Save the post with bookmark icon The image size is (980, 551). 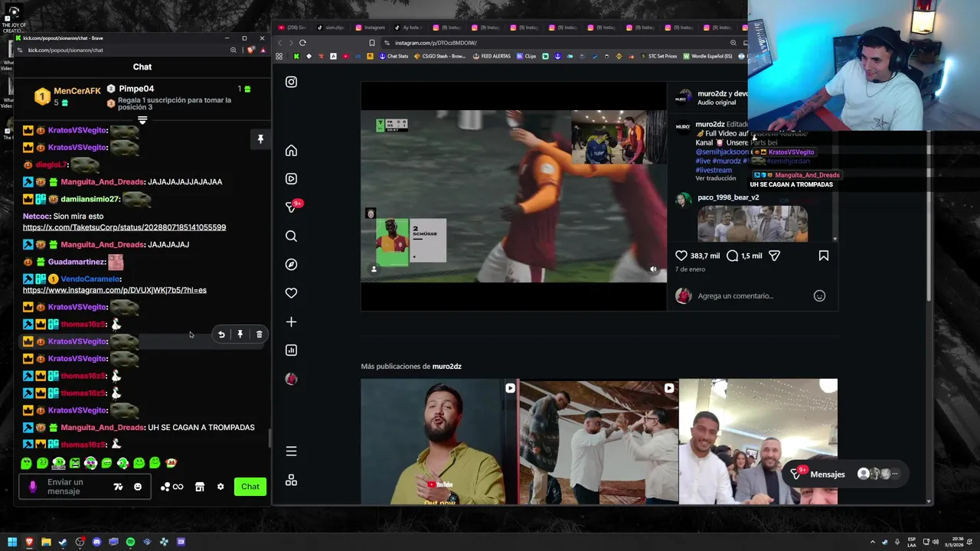pyautogui.click(x=824, y=256)
